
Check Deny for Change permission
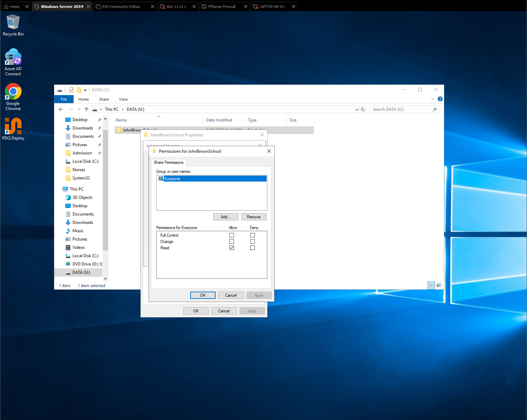coord(252,242)
